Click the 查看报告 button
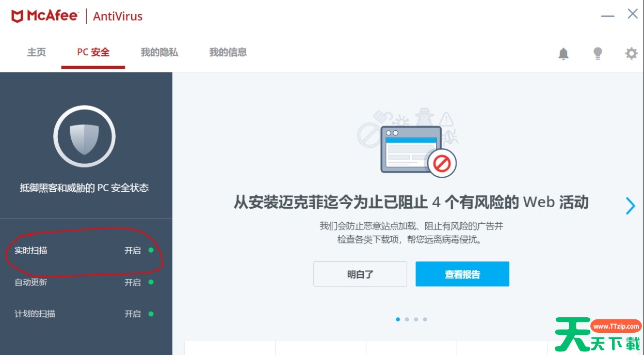The image size is (644, 355). tap(462, 274)
